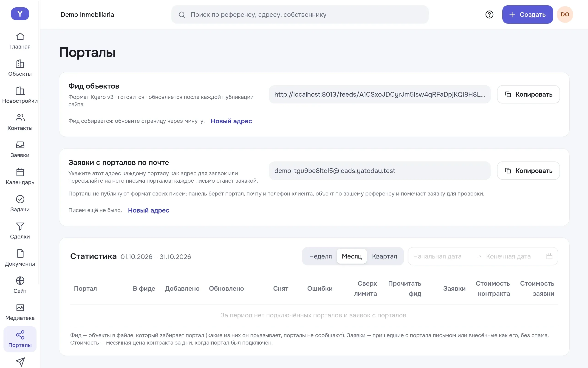Open the help question mark icon
This screenshot has width=588, height=368.
pyautogui.click(x=489, y=14)
